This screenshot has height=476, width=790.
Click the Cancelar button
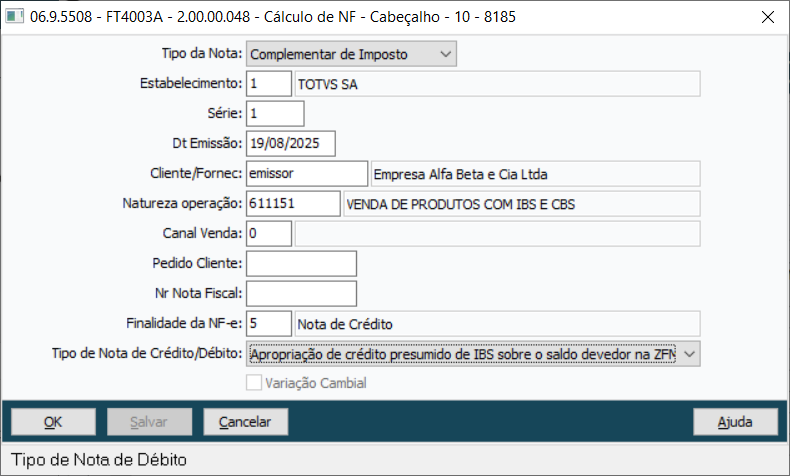[x=245, y=422]
